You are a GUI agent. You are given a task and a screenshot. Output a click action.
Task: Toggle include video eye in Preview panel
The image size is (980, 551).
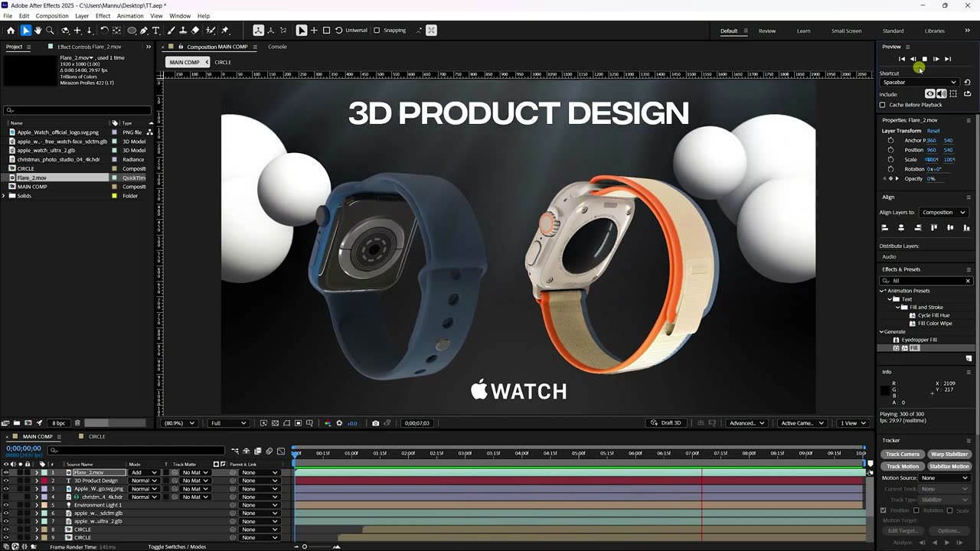tap(930, 93)
